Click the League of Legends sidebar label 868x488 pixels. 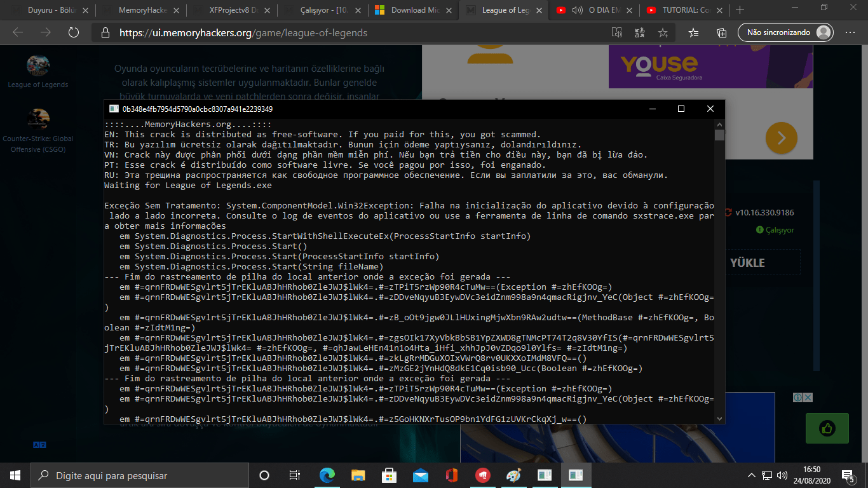pos(38,85)
